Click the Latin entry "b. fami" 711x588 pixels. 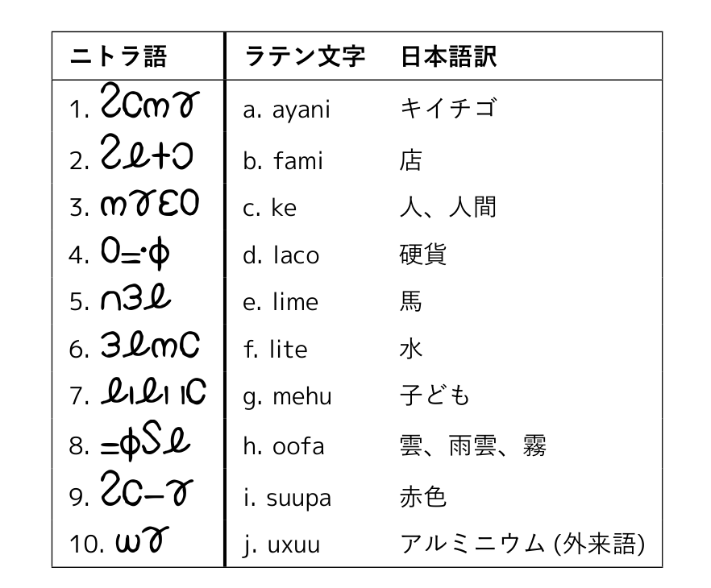click(x=282, y=161)
